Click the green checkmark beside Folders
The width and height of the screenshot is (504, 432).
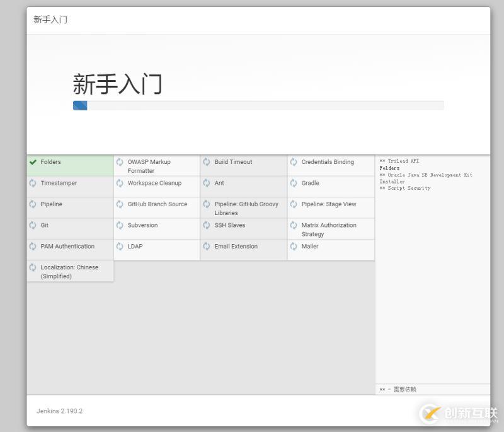click(x=34, y=162)
